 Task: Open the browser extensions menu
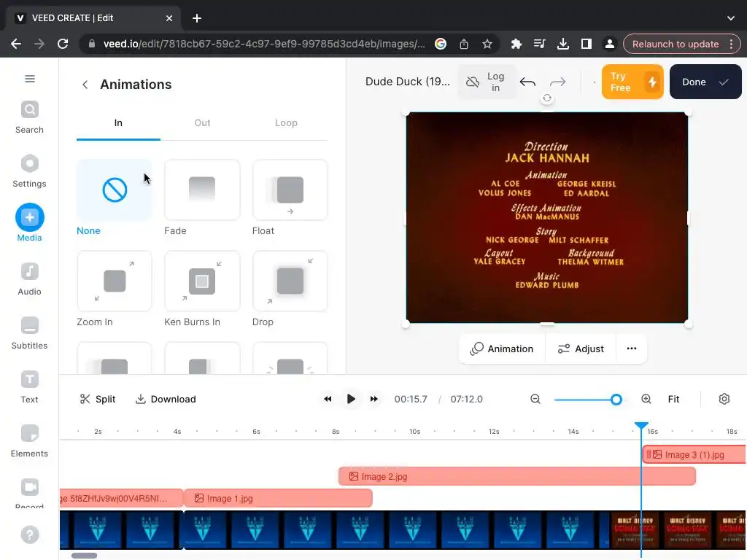(516, 44)
